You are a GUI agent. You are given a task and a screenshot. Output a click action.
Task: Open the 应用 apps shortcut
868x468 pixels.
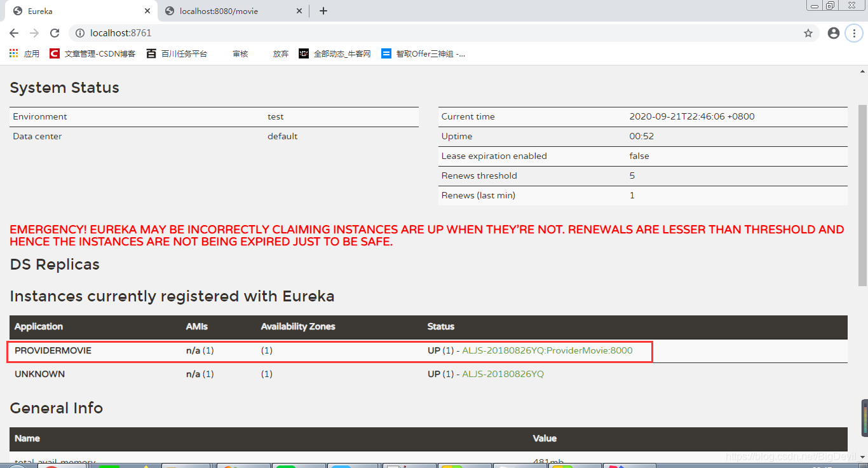point(25,54)
